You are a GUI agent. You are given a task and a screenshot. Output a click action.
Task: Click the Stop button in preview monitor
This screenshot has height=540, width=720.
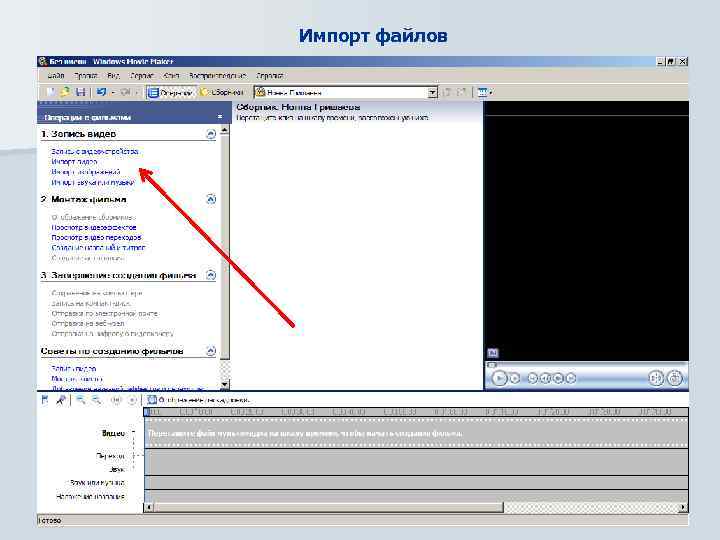click(x=515, y=378)
